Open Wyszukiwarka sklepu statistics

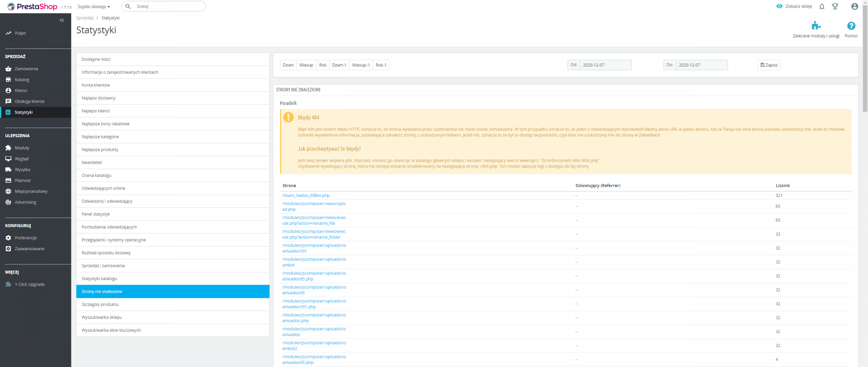173,317
